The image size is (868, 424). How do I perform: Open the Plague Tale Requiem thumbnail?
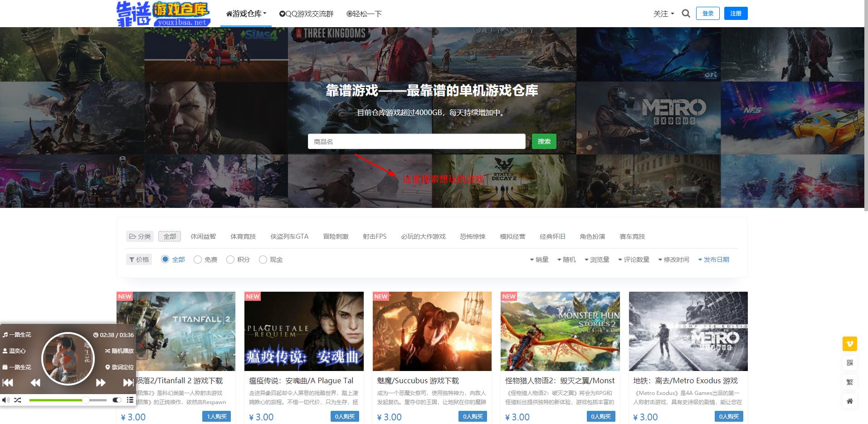304,331
